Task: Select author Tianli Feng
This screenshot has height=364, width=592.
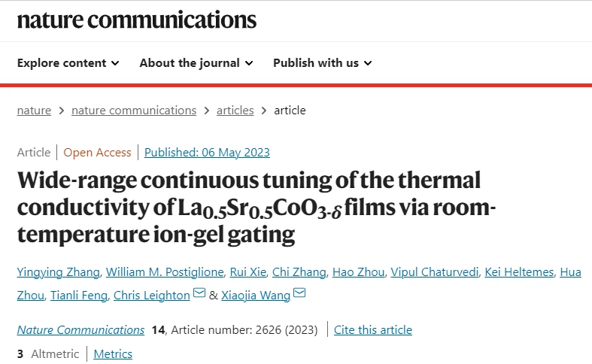Action: click(79, 295)
